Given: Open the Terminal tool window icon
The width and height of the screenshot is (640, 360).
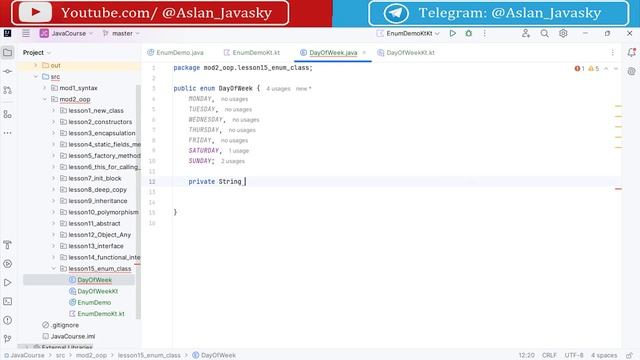Looking at the screenshot, I should point(7,301).
